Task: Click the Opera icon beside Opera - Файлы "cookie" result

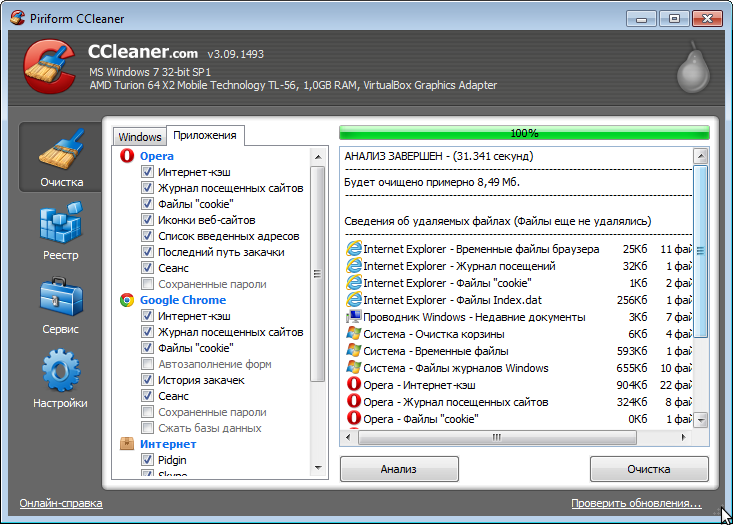Action: tap(354, 418)
